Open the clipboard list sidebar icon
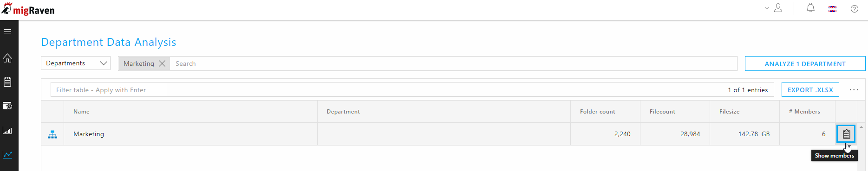Screen dimensions: 868x171 (x=7, y=82)
